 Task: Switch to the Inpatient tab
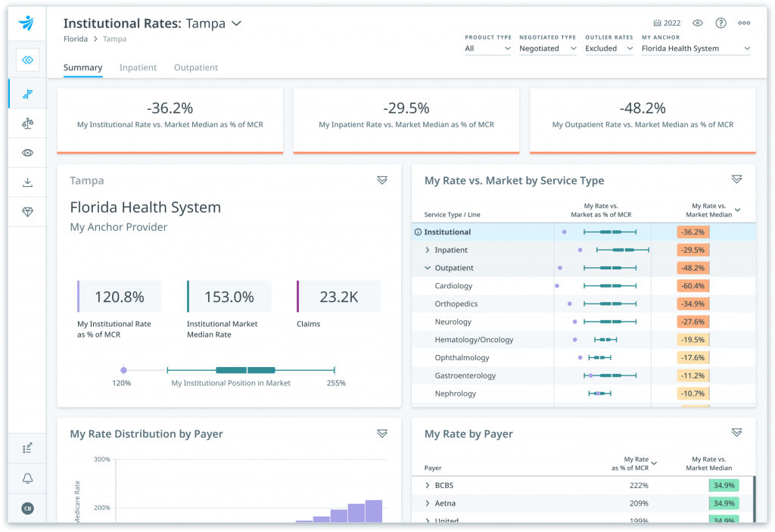click(138, 67)
